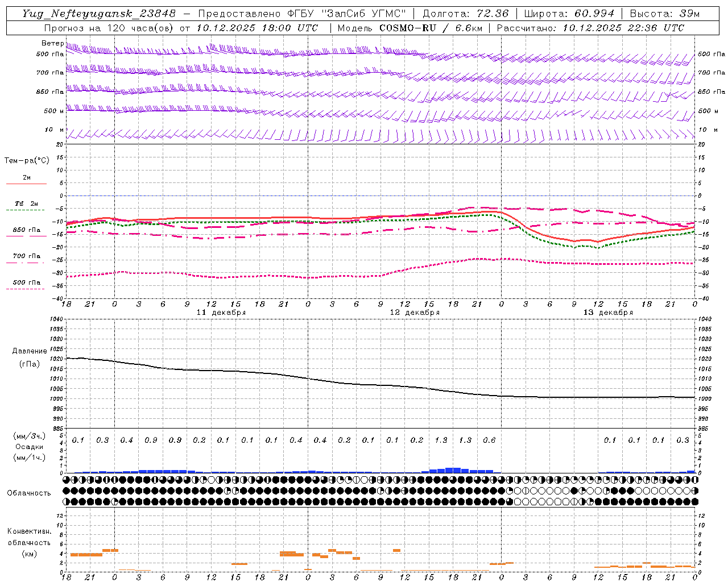728x582 pixels.
Task: Click the provider text "ЗапСиб УГМС"
Action: click(x=363, y=14)
